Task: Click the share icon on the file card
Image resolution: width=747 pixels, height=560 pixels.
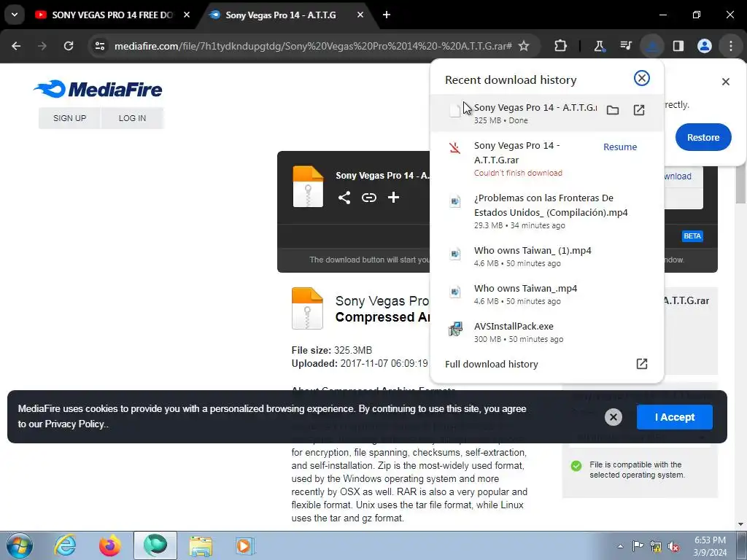Action: pos(344,197)
